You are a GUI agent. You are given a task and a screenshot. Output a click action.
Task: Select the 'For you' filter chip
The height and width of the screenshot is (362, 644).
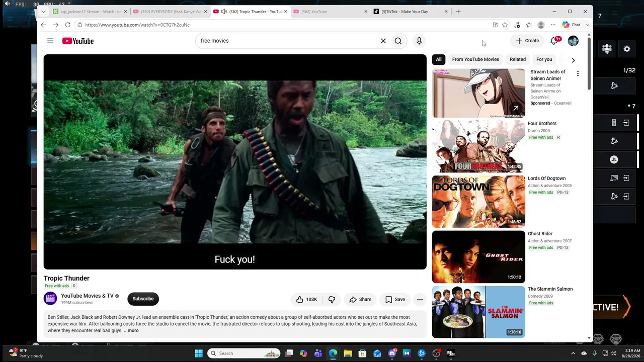[x=544, y=59]
